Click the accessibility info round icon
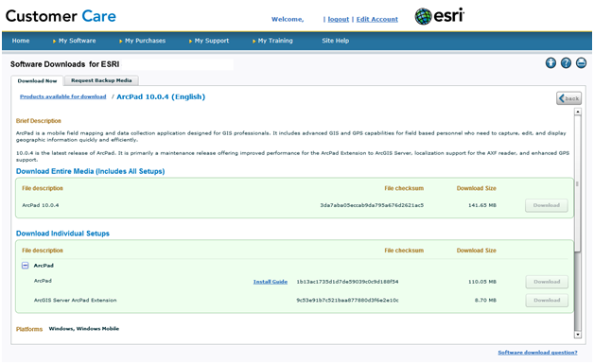Image resolution: width=594 pixels, height=364 pixels. 550,63
